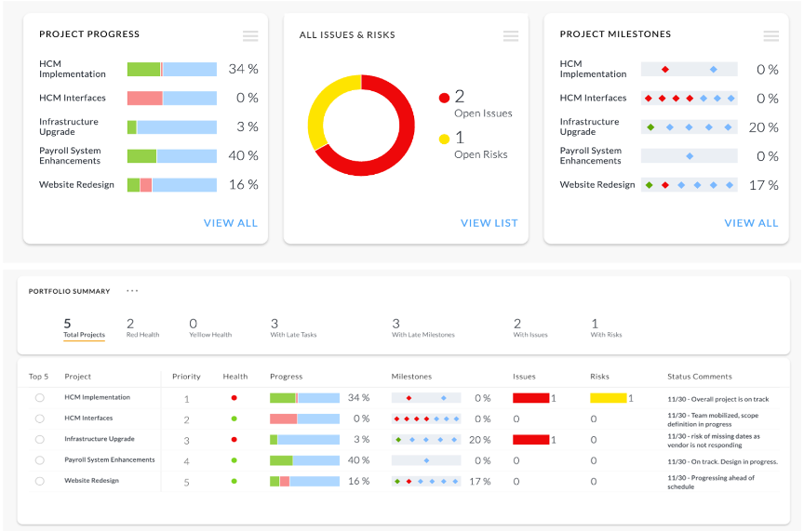Switch to the With Late Tasks tab

(x=293, y=328)
